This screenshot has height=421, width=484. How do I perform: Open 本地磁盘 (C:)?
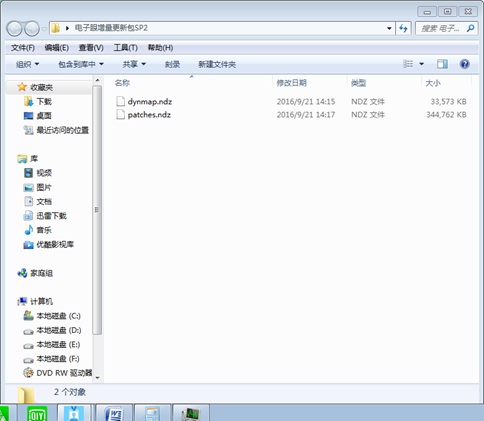point(58,316)
